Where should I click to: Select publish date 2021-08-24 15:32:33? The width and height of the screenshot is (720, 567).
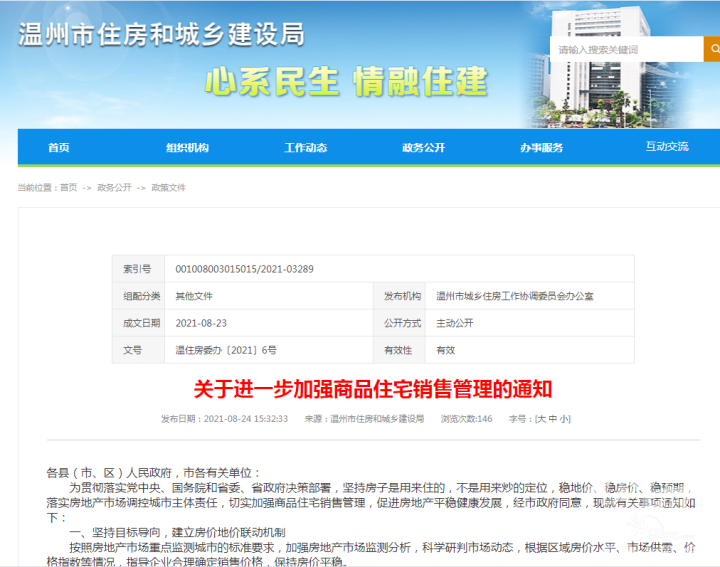tap(246, 419)
